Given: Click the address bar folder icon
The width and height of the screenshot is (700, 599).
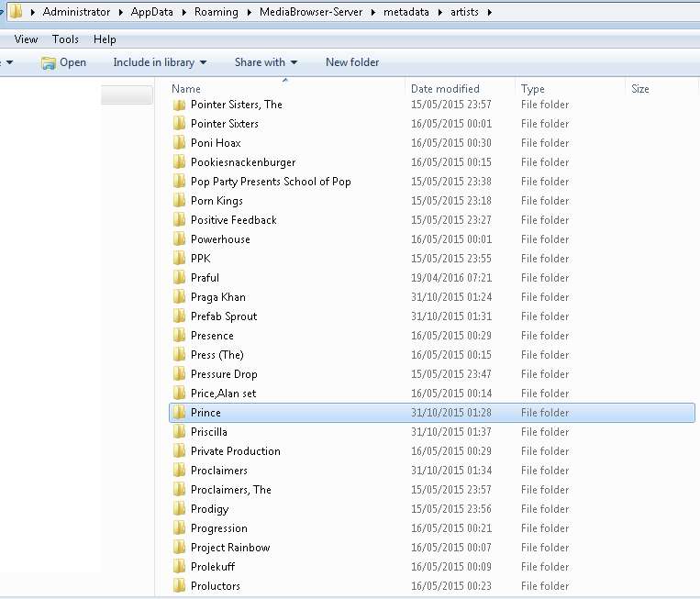Looking at the screenshot, I should 17,12.
